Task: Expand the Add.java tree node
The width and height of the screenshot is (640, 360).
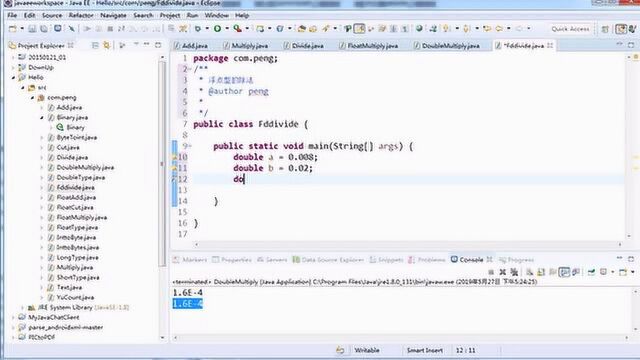Action: point(42,107)
